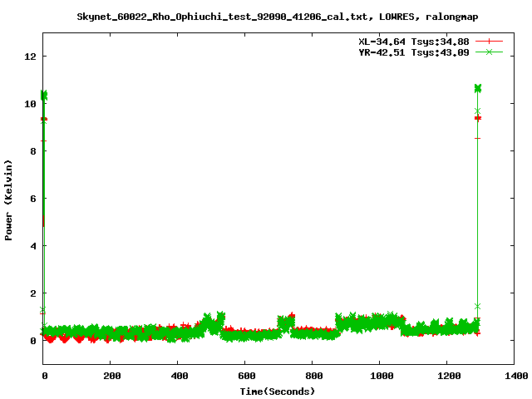Click the x-axis tick label 800
This screenshot has height=399, width=532.
point(313,376)
